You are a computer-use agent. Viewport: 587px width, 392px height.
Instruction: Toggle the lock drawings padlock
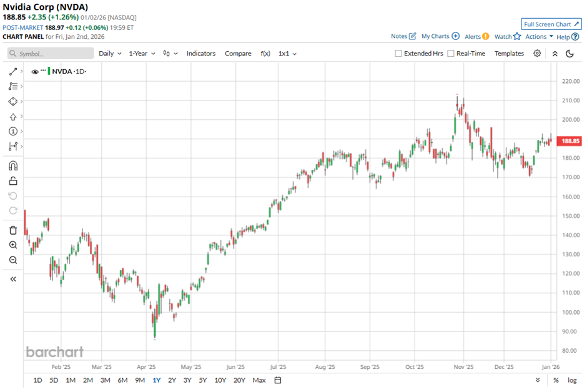13,181
